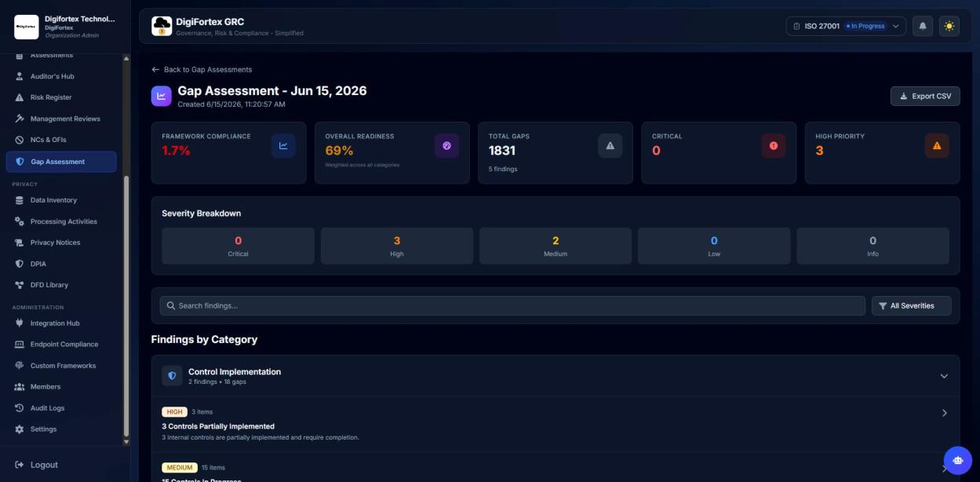Expand the MEDIUM 15 items finding chevron
This screenshot has height=482, width=980.
click(x=944, y=469)
